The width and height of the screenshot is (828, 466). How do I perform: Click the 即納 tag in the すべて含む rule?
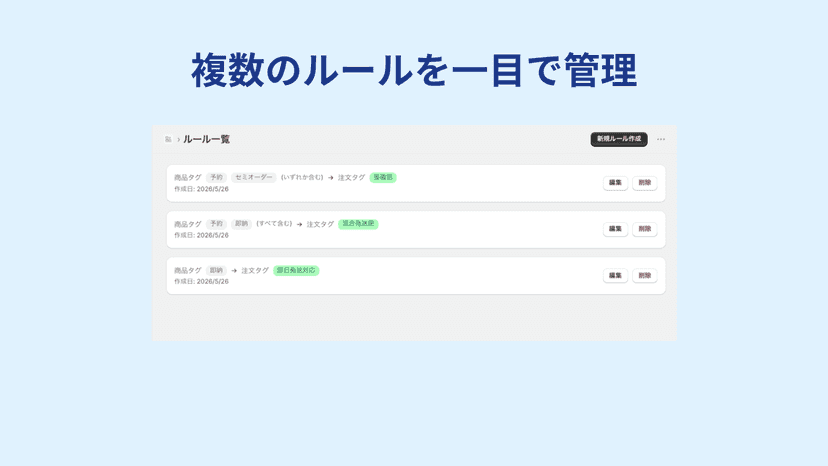tap(241, 224)
